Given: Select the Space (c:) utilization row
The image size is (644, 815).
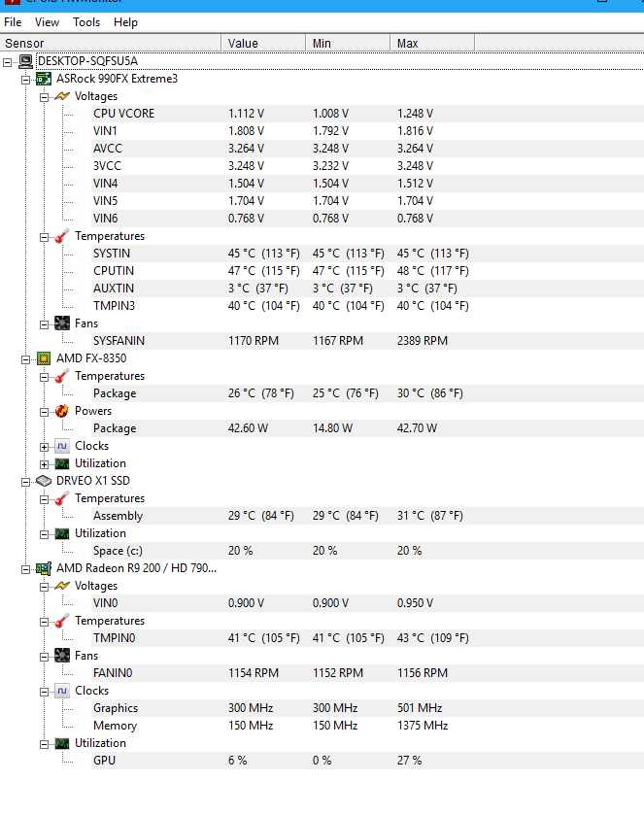Looking at the screenshot, I should 367,551.
